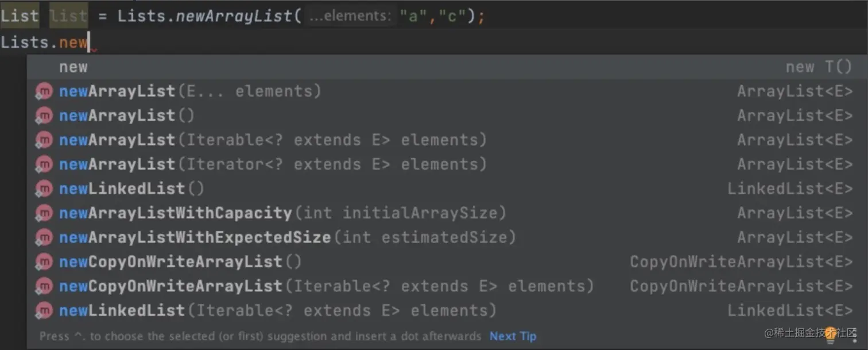Image resolution: width=868 pixels, height=350 pixels.
Task: Click the newArrayList call in first code line
Action: click(x=234, y=16)
